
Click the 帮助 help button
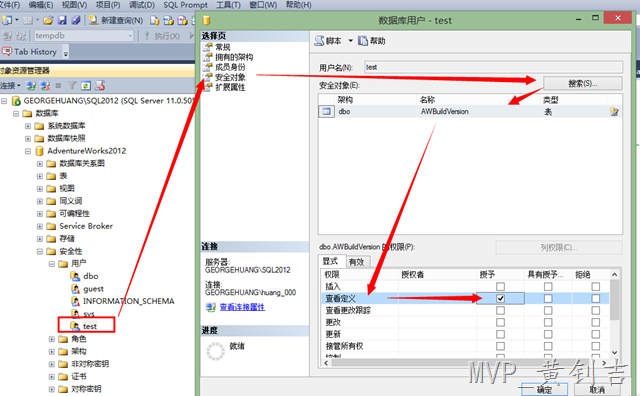[372, 41]
